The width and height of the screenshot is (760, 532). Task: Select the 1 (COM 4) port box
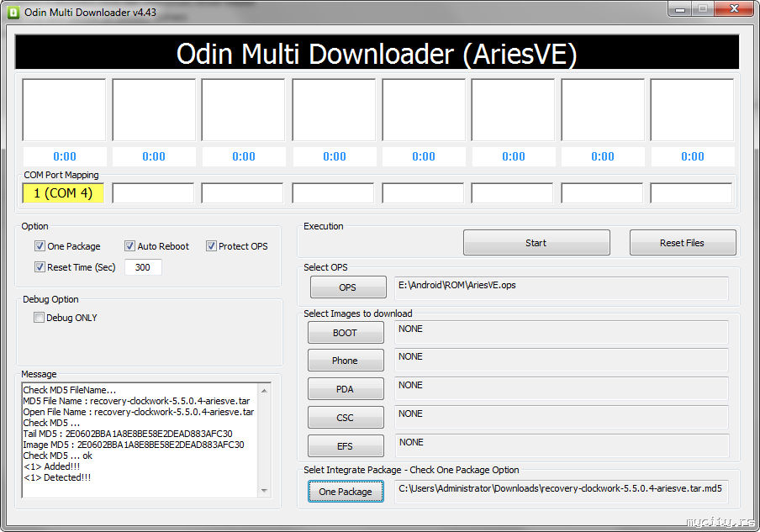tap(63, 193)
